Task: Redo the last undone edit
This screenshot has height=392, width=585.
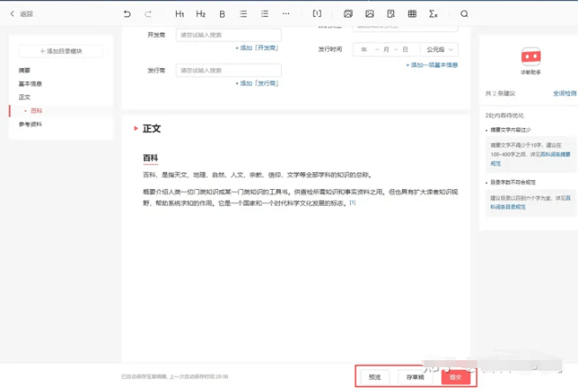Action: click(x=148, y=14)
